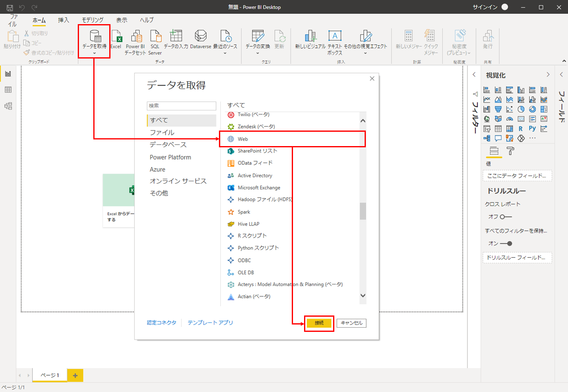
Task: Collapse the 視覚化 pane chevron
Action: pyautogui.click(x=548, y=74)
